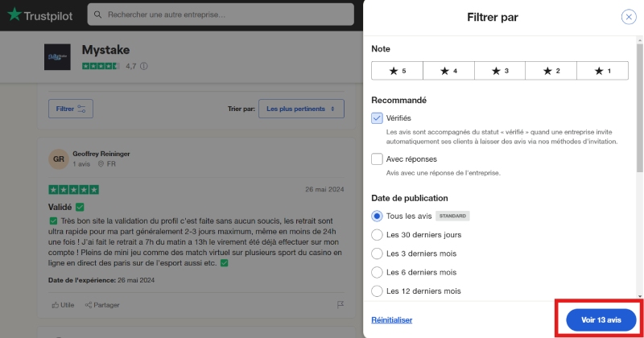This screenshot has width=644, height=338.
Task: Open the Mystake company logo thumbnail
Action: pos(57,56)
